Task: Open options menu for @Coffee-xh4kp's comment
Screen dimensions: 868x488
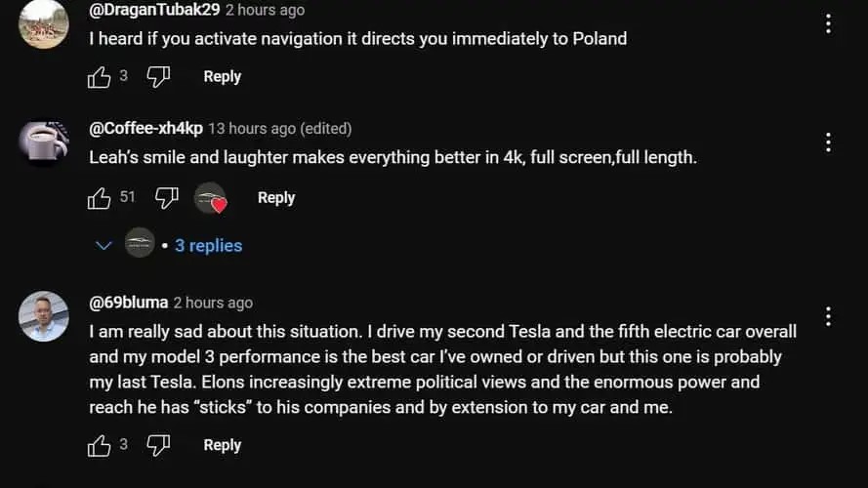Action: point(828,142)
